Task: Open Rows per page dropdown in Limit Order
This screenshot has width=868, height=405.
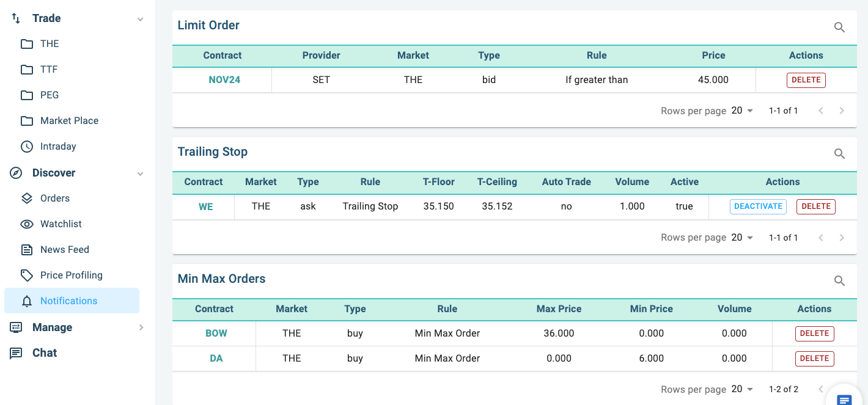Action: pyautogui.click(x=742, y=111)
